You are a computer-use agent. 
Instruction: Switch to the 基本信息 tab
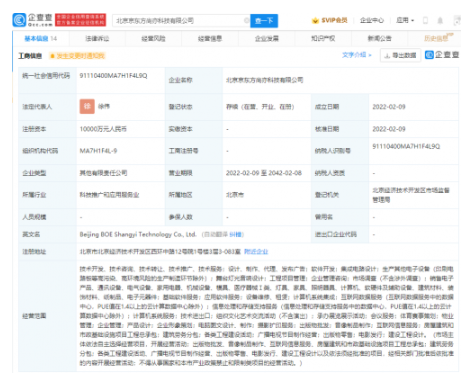[41, 39]
